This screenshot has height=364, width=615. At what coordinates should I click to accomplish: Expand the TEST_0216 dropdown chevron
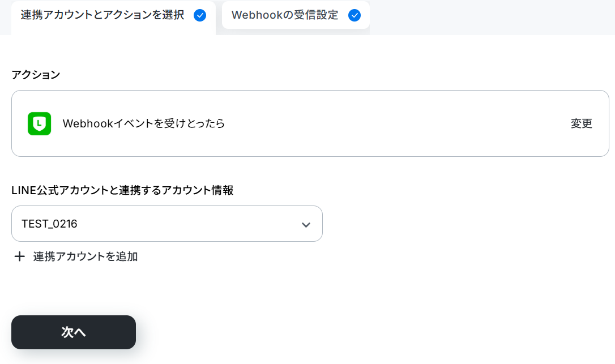tap(306, 225)
